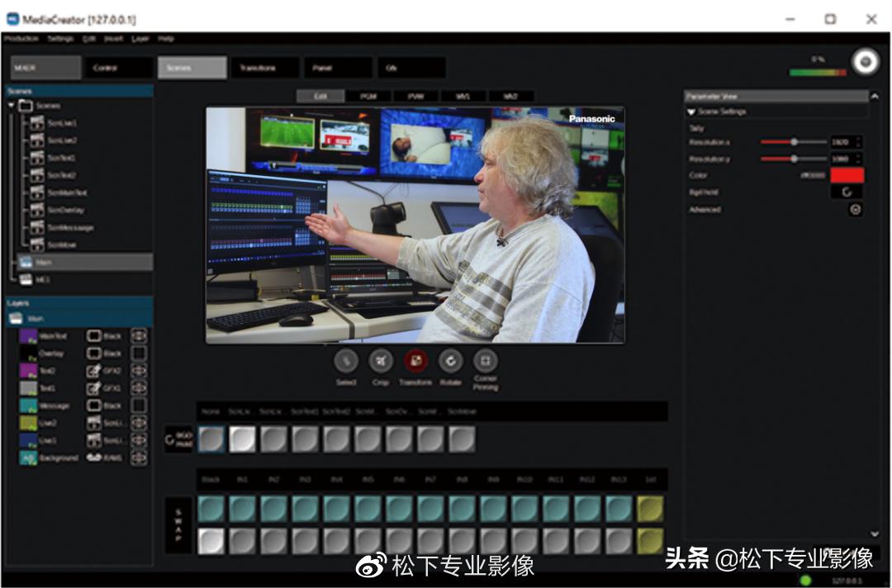Viewport: 892px width, 588px height.
Task: Click the Text1 layer gray thumbnail
Action: coord(28,388)
